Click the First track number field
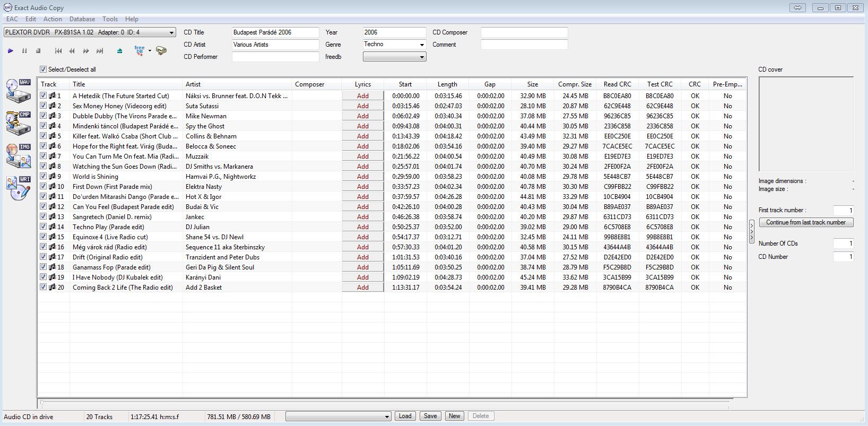 [844, 210]
